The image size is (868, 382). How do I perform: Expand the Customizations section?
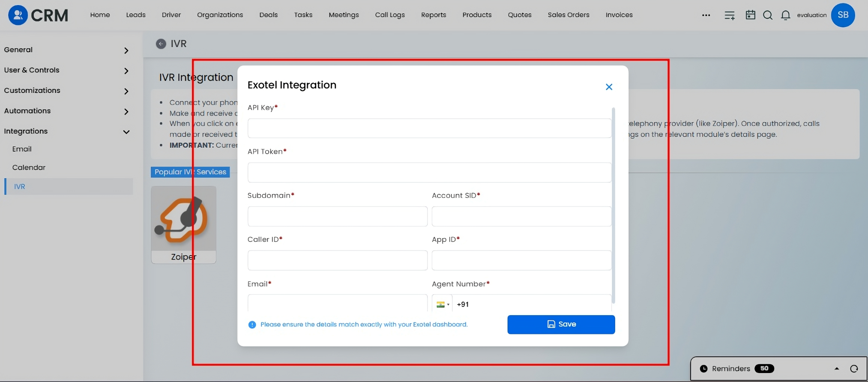coord(66,91)
